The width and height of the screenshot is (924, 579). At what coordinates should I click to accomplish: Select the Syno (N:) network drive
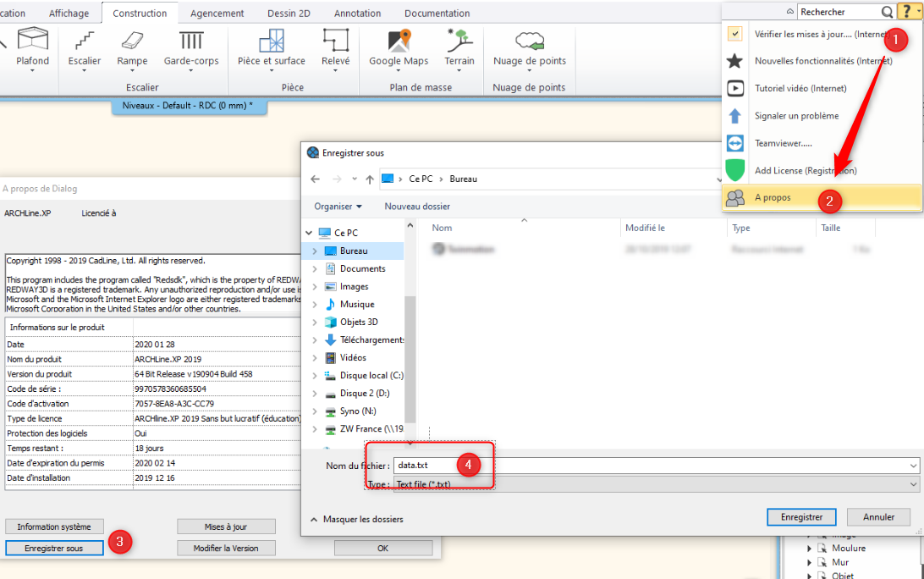click(x=358, y=411)
